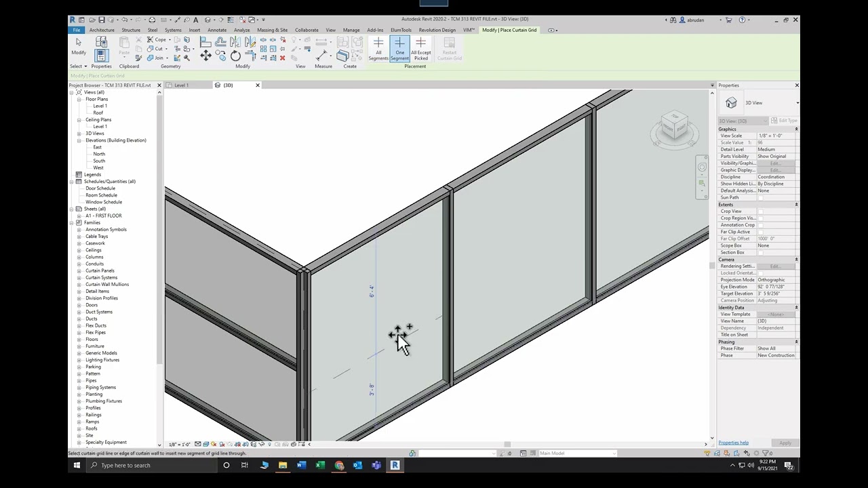Collapse the Ceiling Plans tree node
This screenshot has width=868, height=488.
pyautogui.click(x=79, y=120)
